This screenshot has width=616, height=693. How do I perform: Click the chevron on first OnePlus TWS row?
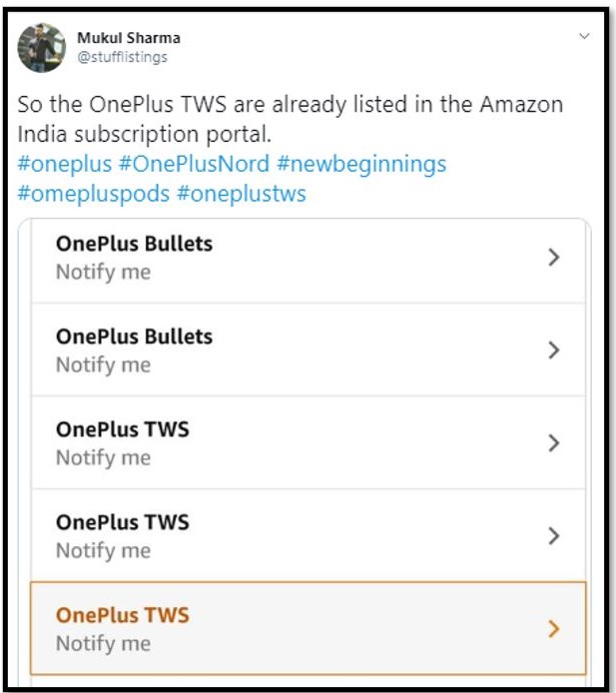[554, 443]
